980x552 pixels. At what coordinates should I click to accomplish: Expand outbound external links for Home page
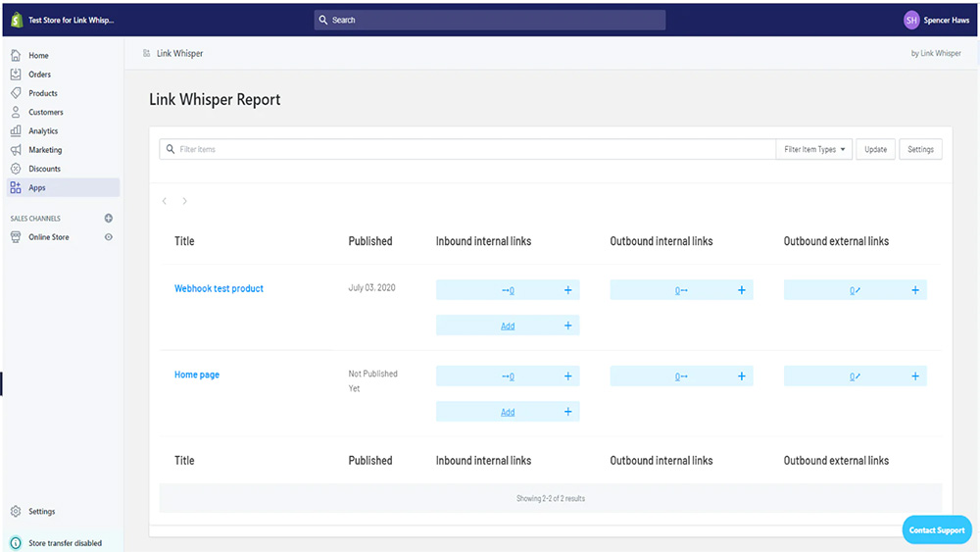pyautogui.click(x=915, y=376)
